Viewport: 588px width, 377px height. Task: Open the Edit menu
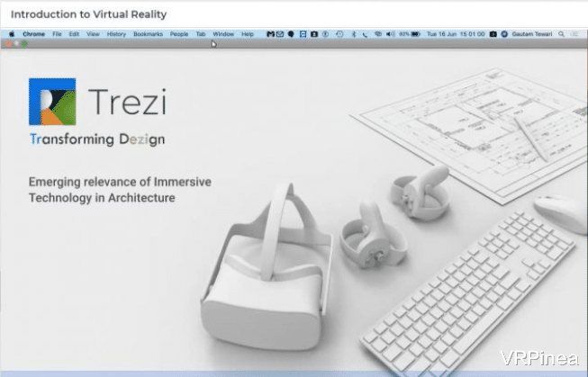click(x=74, y=34)
